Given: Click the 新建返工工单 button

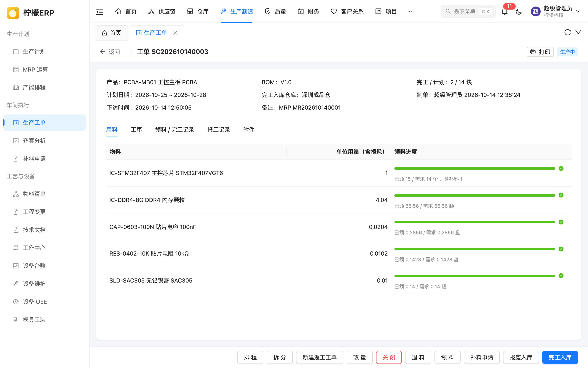Looking at the screenshot, I should (x=320, y=357).
